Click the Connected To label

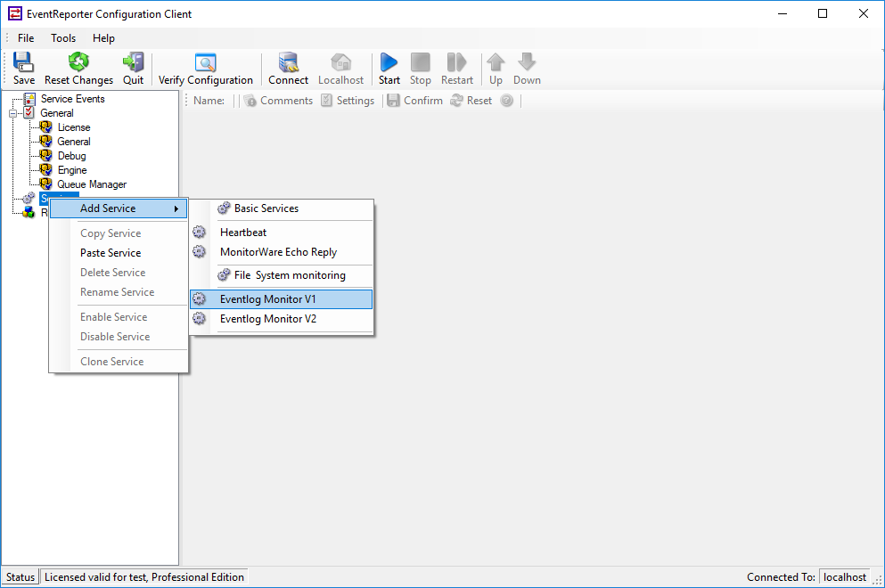point(781,577)
